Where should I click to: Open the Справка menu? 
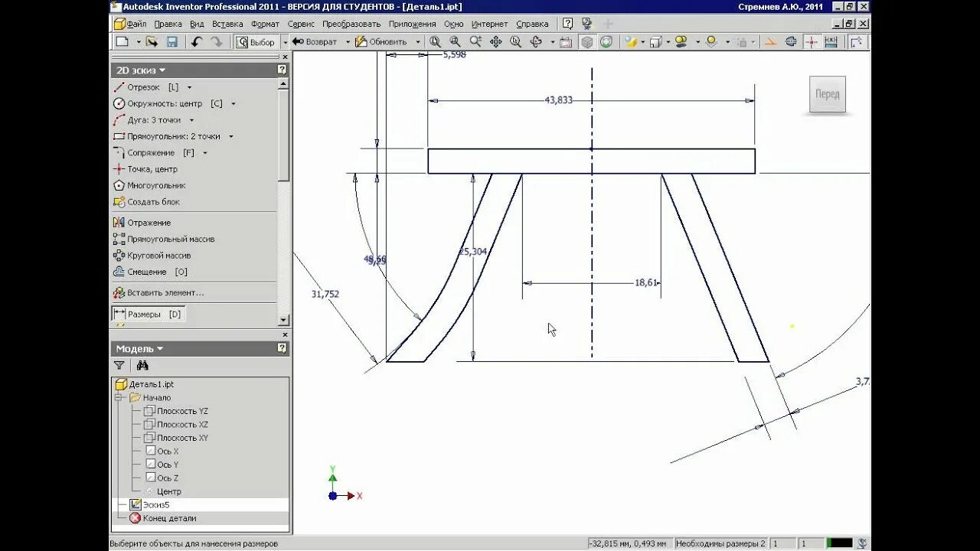[x=532, y=24]
